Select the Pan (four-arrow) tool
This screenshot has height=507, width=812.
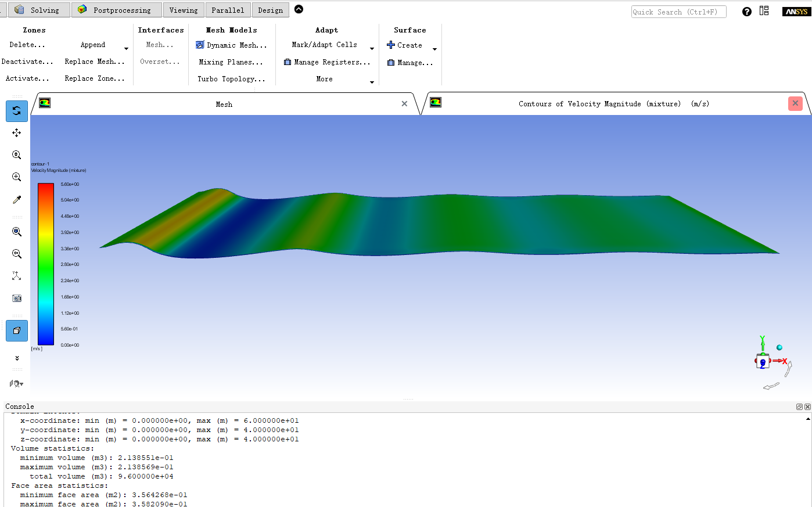tap(17, 133)
